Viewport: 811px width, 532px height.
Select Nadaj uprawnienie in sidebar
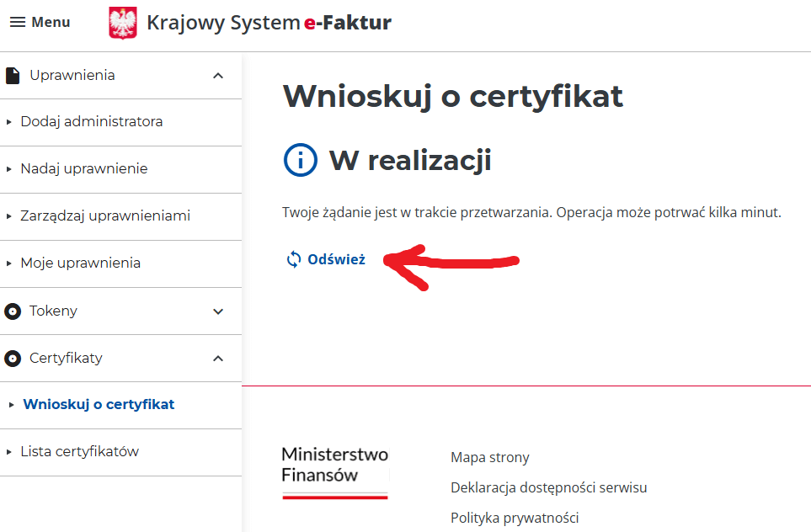click(x=84, y=169)
